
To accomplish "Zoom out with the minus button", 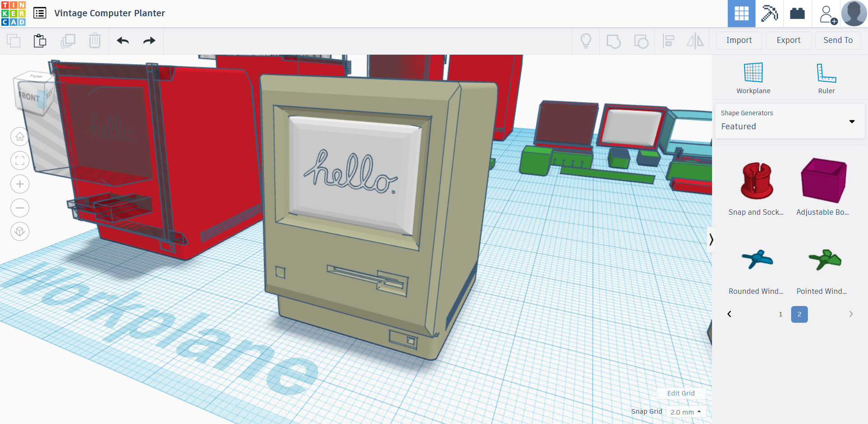I will pos(20,208).
